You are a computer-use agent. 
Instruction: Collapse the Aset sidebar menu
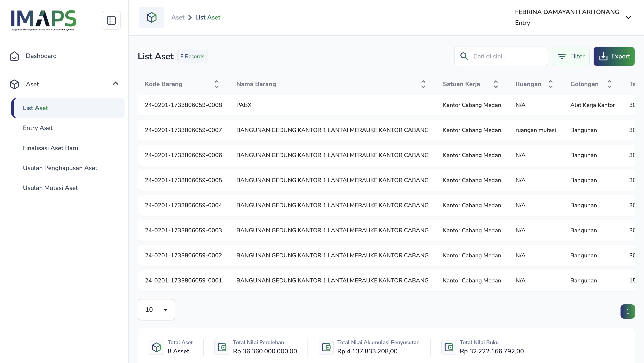click(116, 83)
